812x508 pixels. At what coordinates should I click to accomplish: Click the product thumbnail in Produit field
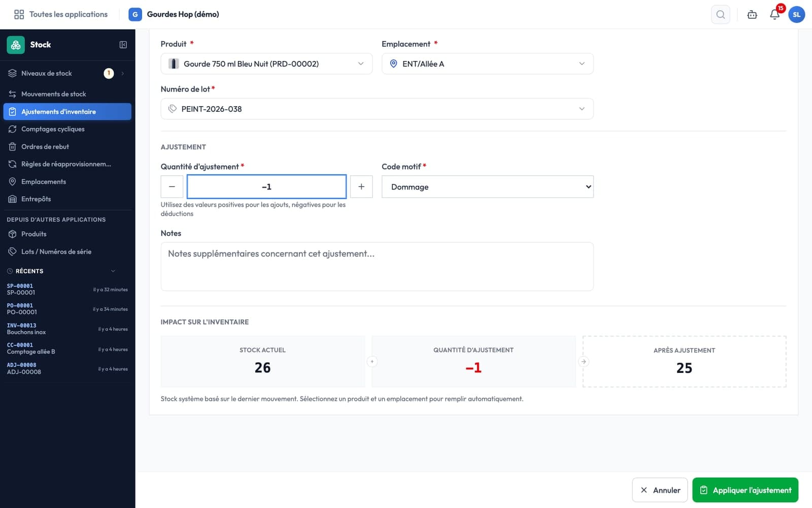click(174, 64)
